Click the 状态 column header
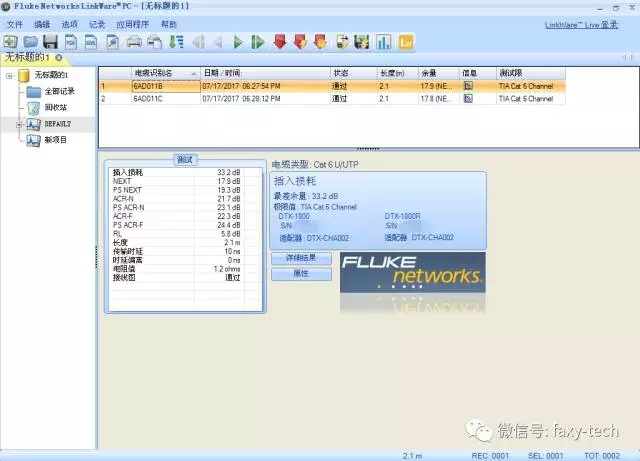Viewport: 640px width, 461px height. (x=353, y=73)
